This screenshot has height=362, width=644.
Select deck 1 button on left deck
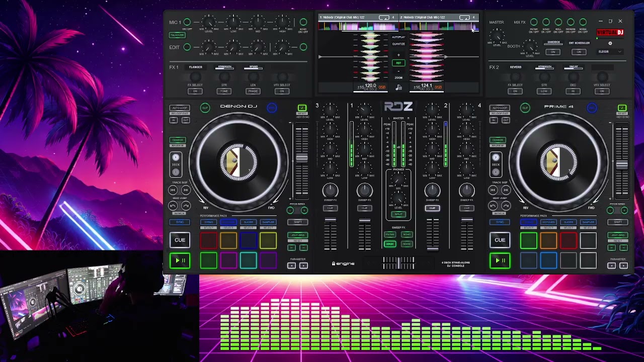[x=176, y=157]
